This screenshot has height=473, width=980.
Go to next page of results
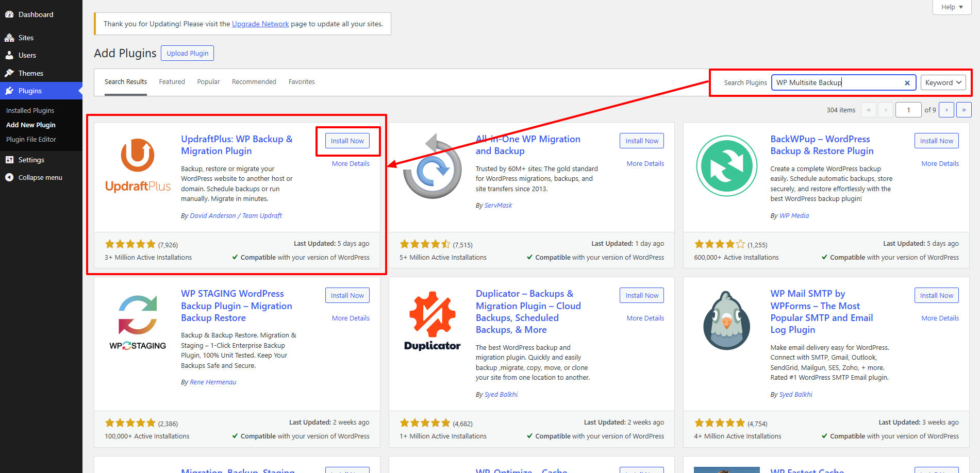946,110
